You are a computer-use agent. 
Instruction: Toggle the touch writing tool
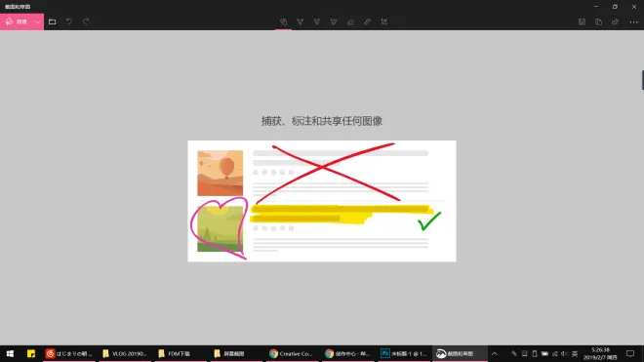coord(283,21)
